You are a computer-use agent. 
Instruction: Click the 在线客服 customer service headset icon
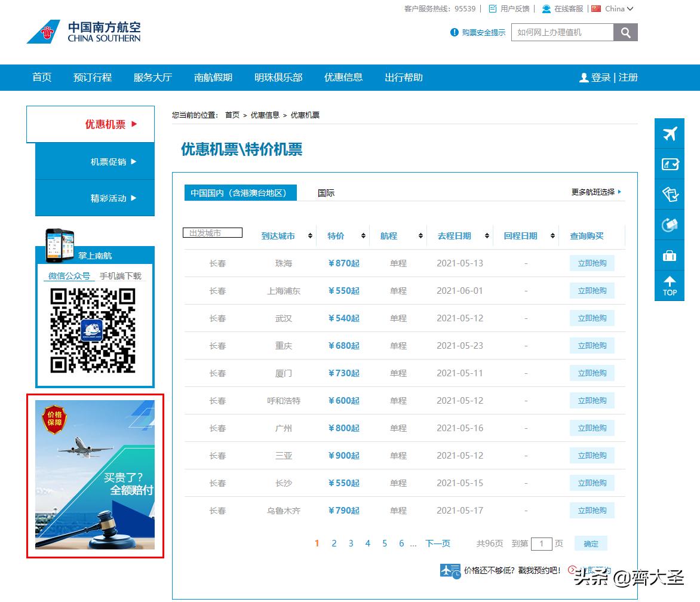[x=545, y=8]
